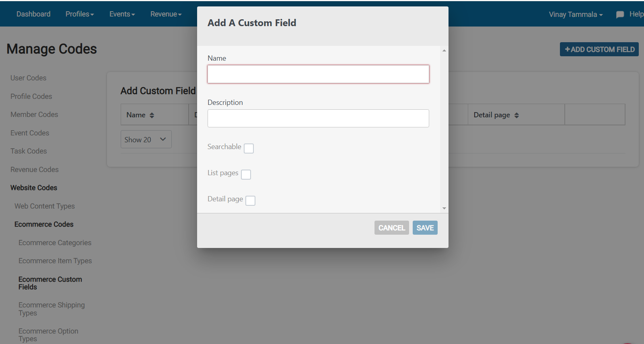Cancel the Add A Custom Field dialog
Screen dimensions: 644x344
point(391,228)
